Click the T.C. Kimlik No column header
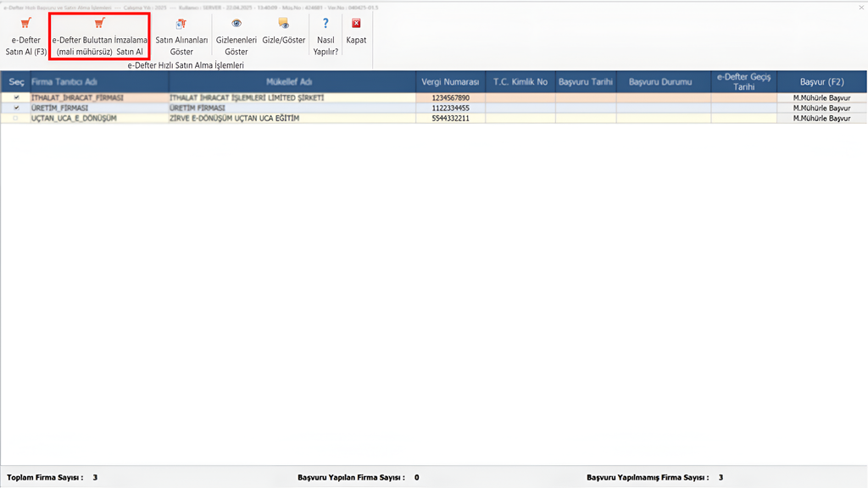Image resolution: width=868 pixels, height=488 pixels. (520, 82)
